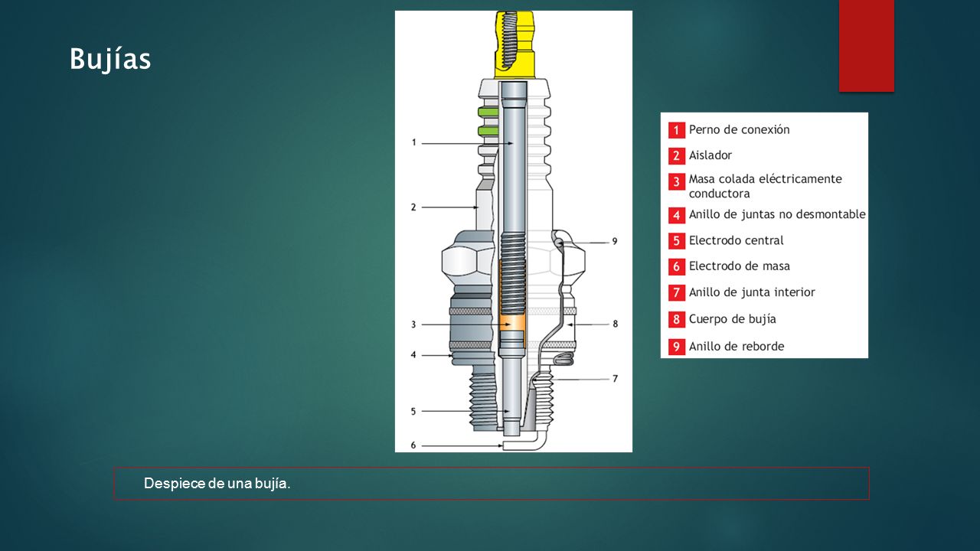Viewport: 980px width, 551px height.
Task: Click diagram callout number 5 near the center electrode
Action: click(x=413, y=412)
